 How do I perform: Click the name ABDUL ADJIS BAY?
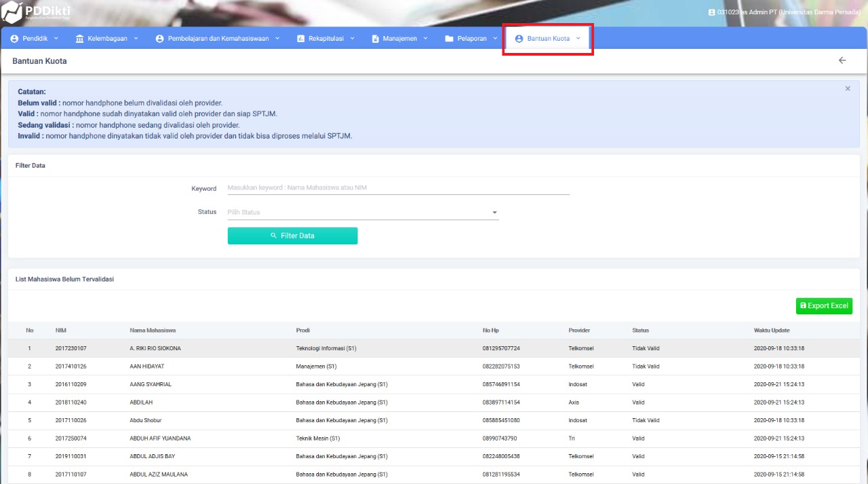[152, 456]
